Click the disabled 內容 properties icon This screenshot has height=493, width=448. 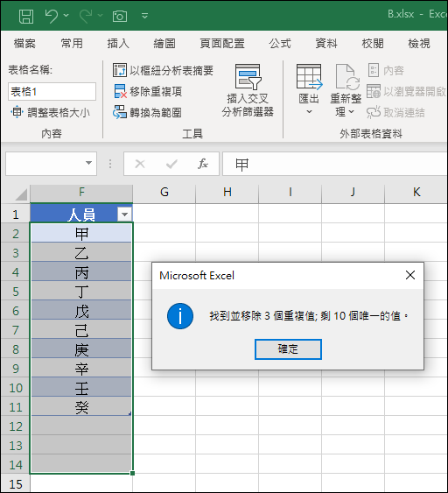coord(374,70)
